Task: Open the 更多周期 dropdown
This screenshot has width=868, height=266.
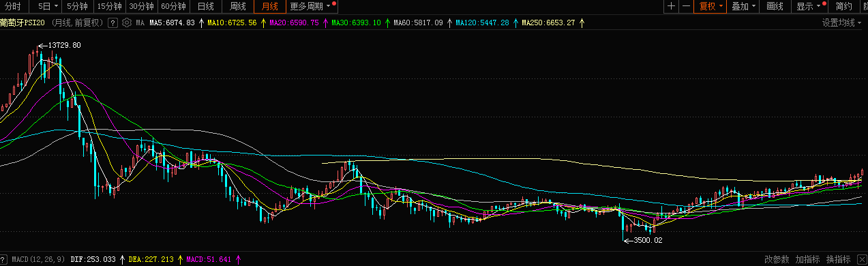Action: click(x=311, y=7)
